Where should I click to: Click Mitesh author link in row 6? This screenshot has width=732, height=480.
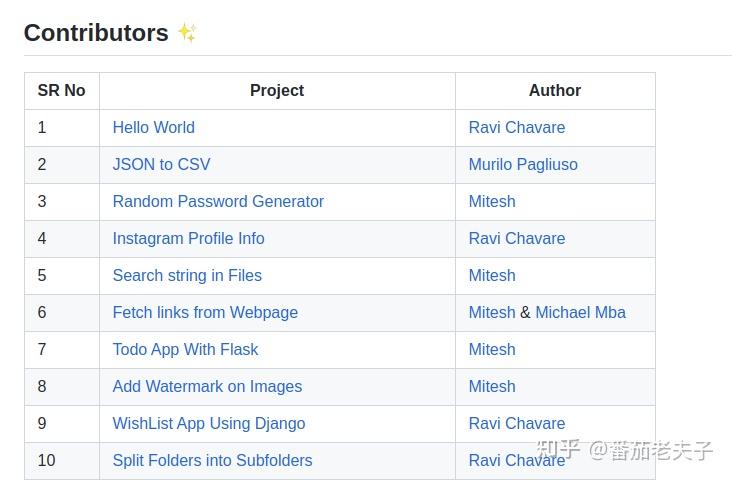click(x=492, y=312)
